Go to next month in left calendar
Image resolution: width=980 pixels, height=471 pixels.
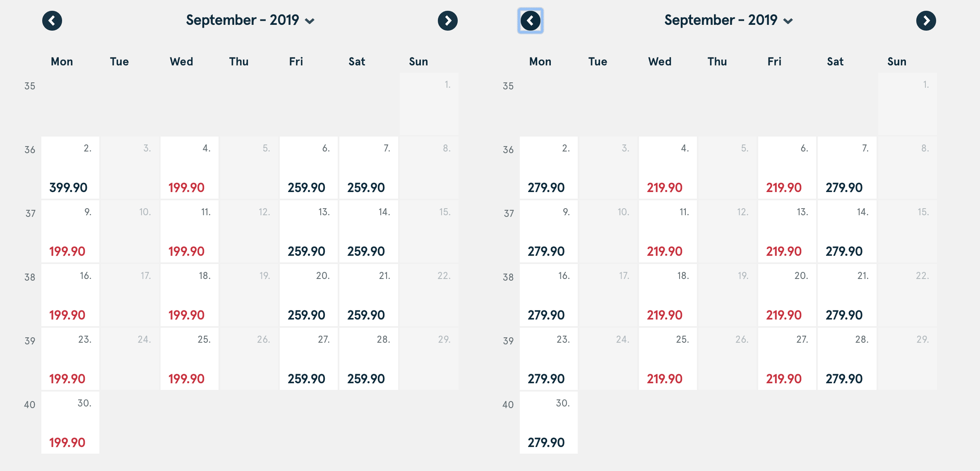(x=448, y=21)
